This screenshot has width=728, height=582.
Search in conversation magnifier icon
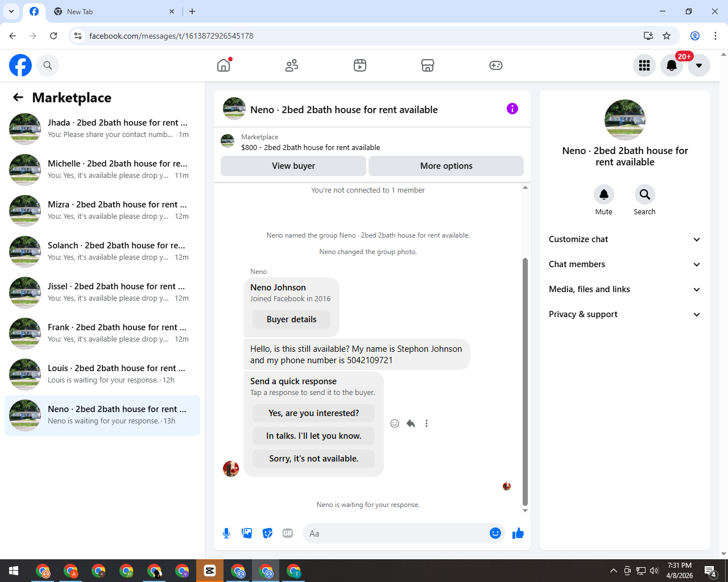pos(644,194)
